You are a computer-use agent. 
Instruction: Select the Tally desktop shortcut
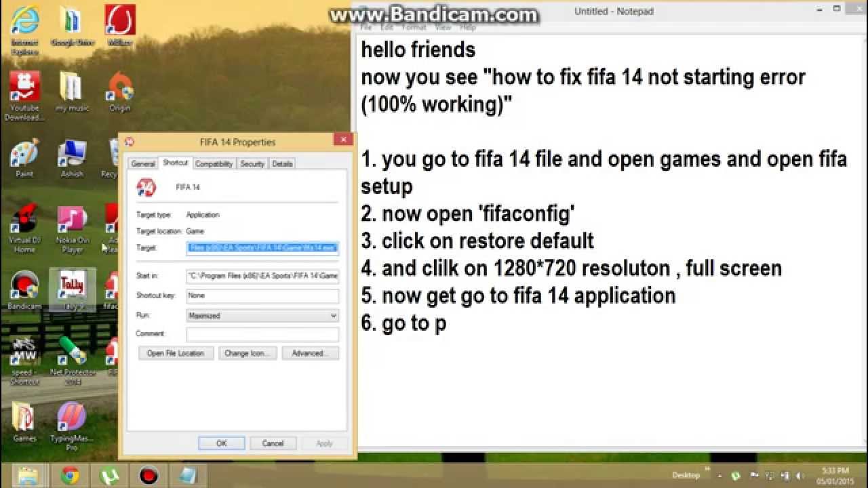[72, 290]
